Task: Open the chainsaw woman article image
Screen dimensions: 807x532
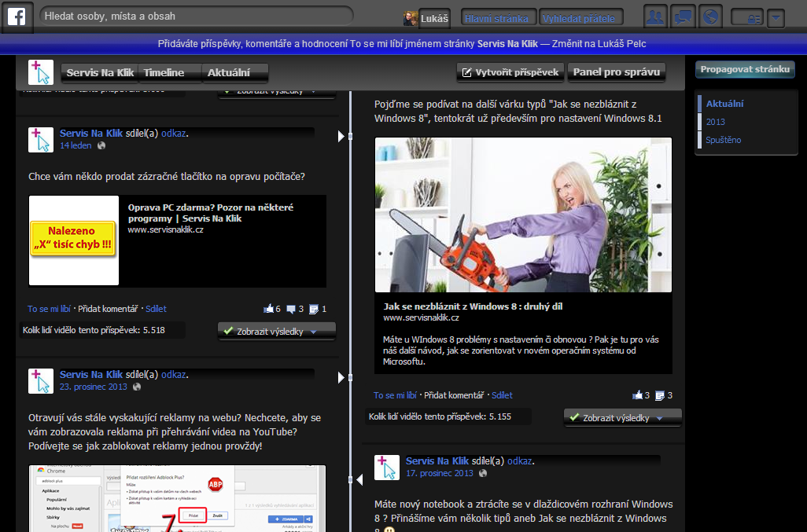Action: coord(523,215)
